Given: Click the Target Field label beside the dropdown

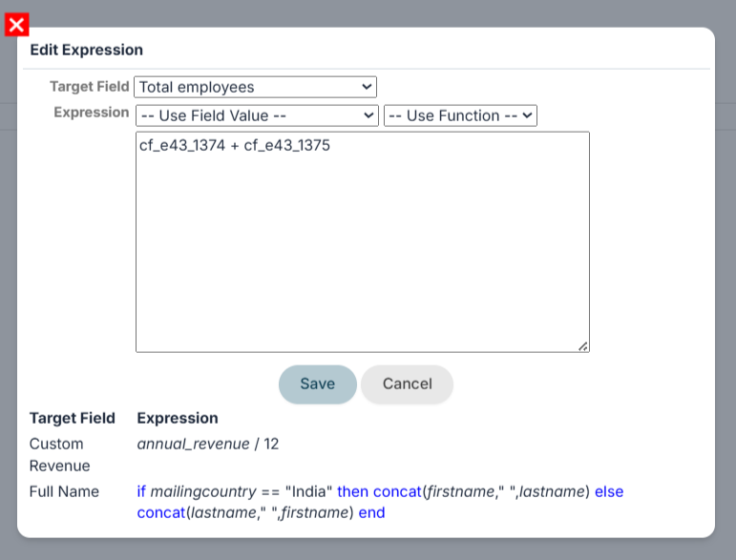Looking at the screenshot, I should [89, 86].
